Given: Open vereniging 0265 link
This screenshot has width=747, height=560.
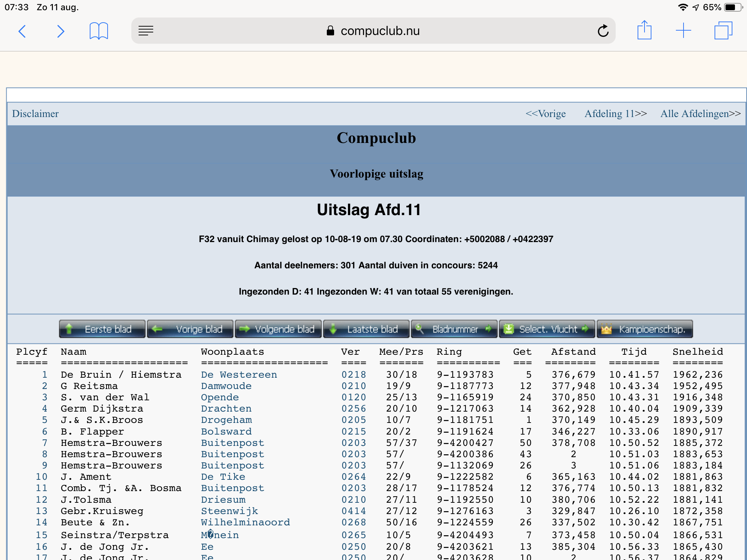Looking at the screenshot, I should pyautogui.click(x=354, y=535).
